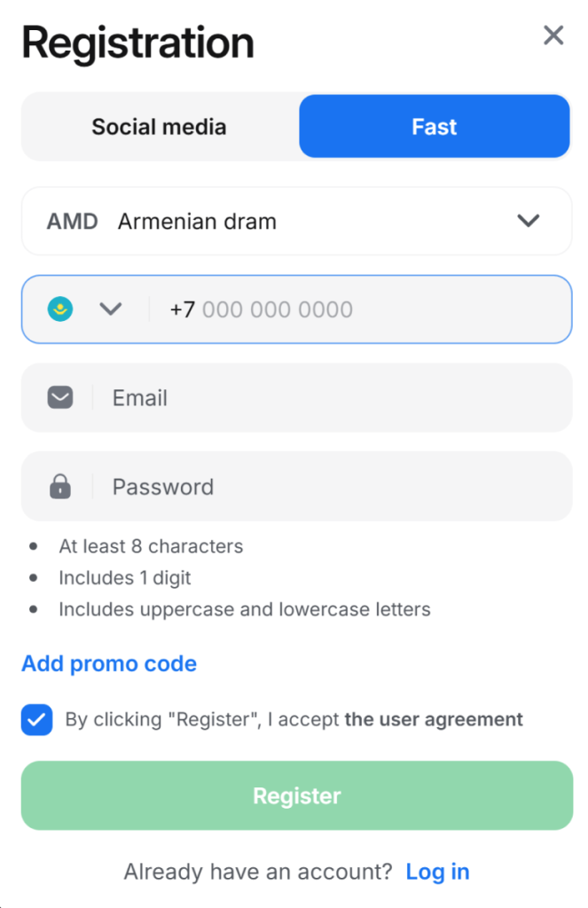This screenshot has width=588, height=908.
Task: Click the +7 country prefix text
Action: point(182,309)
